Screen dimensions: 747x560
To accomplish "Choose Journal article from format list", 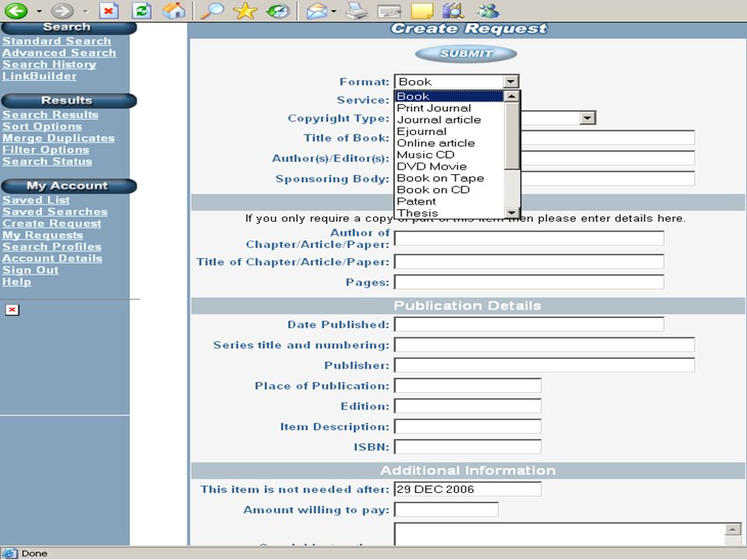I will pos(449,120).
